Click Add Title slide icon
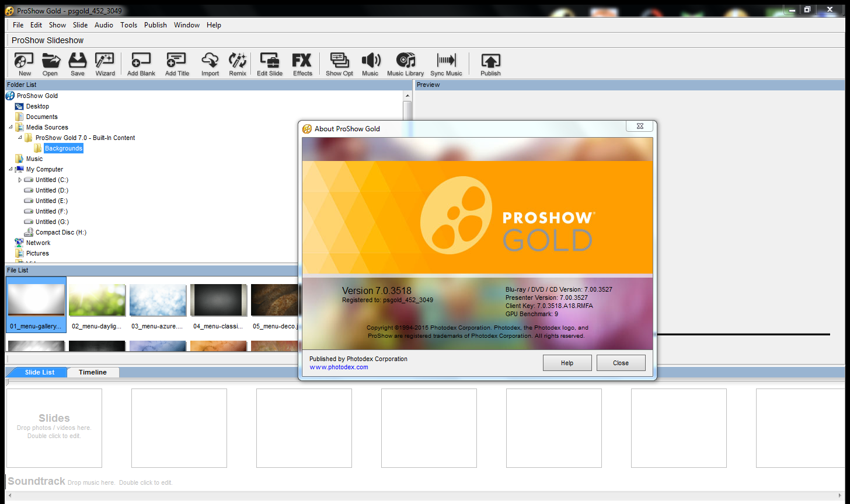The height and width of the screenshot is (504, 850). 177,64
